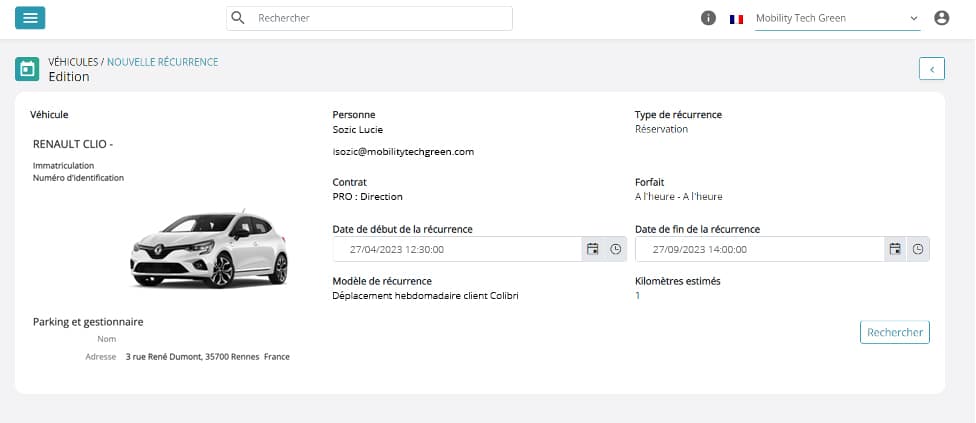This screenshot has height=423, width=976.
Task: Open the user account icon
Action: click(x=942, y=18)
